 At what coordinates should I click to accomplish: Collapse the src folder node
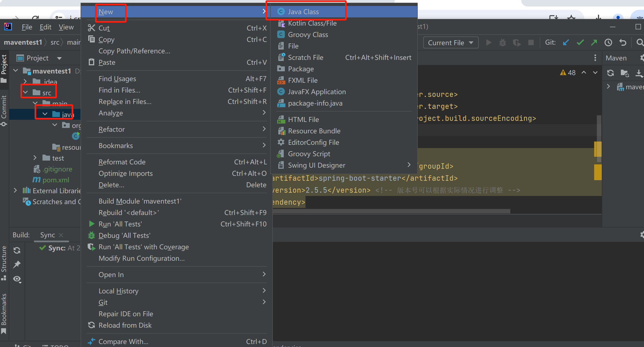tap(25, 92)
